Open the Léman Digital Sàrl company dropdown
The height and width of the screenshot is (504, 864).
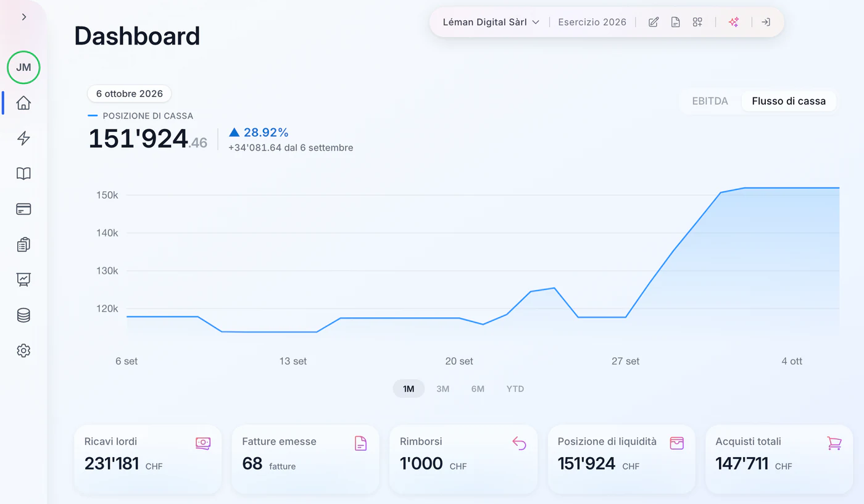491,22
